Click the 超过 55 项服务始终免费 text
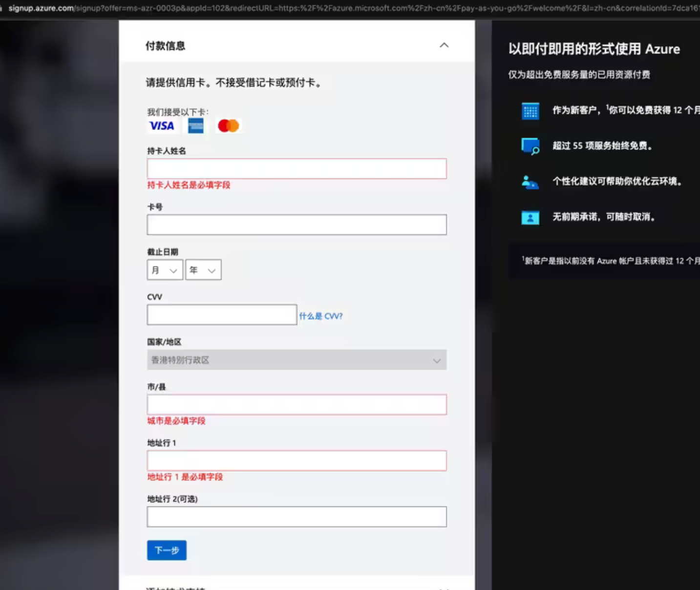 (x=602, y=146)
